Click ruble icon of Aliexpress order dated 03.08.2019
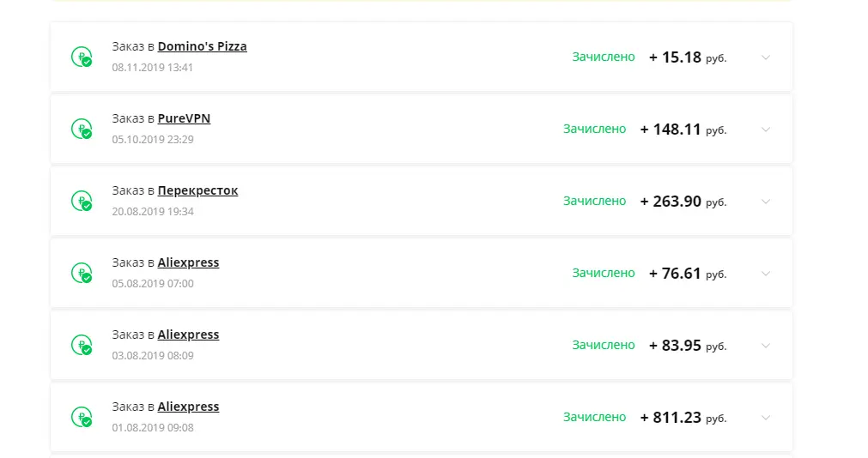This screenshot has width=868, height=458. tap(82, 345)
